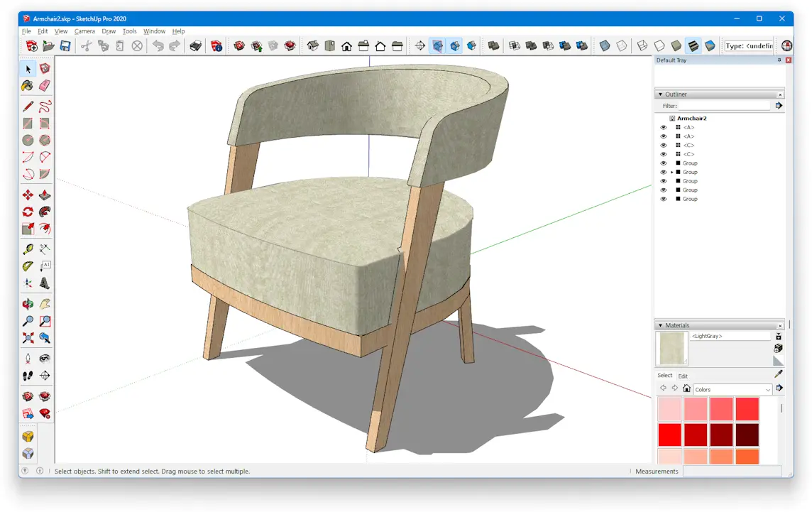Choose the Follow Me tool
The height and width of the screenshot is (512, 812).
click(45, 212)
